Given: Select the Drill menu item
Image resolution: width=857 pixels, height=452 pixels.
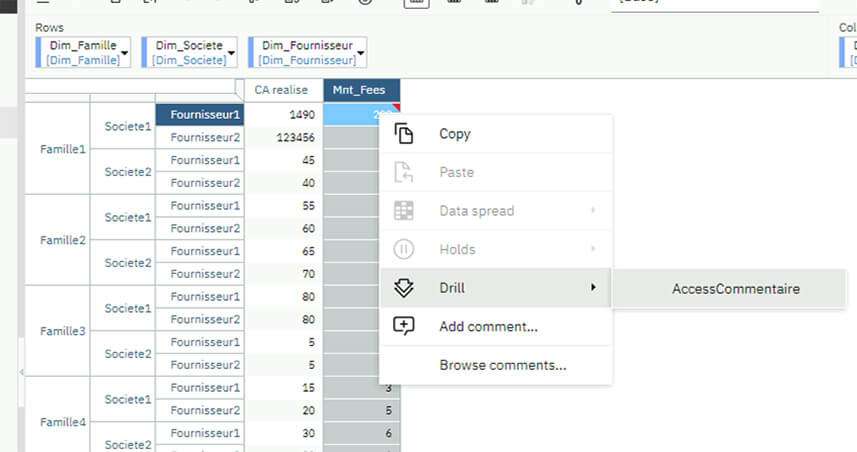Looking at the screenshot, I should click(496, 287).
